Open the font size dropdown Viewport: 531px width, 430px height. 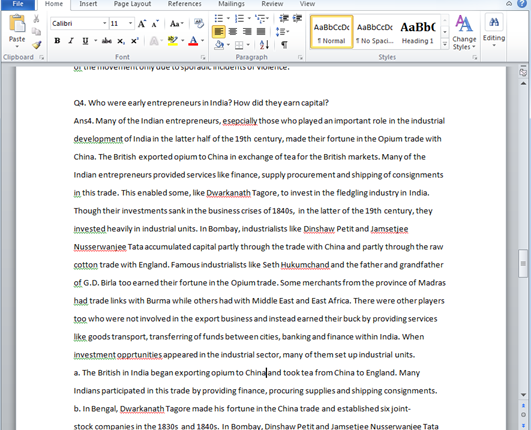(130, 23)
